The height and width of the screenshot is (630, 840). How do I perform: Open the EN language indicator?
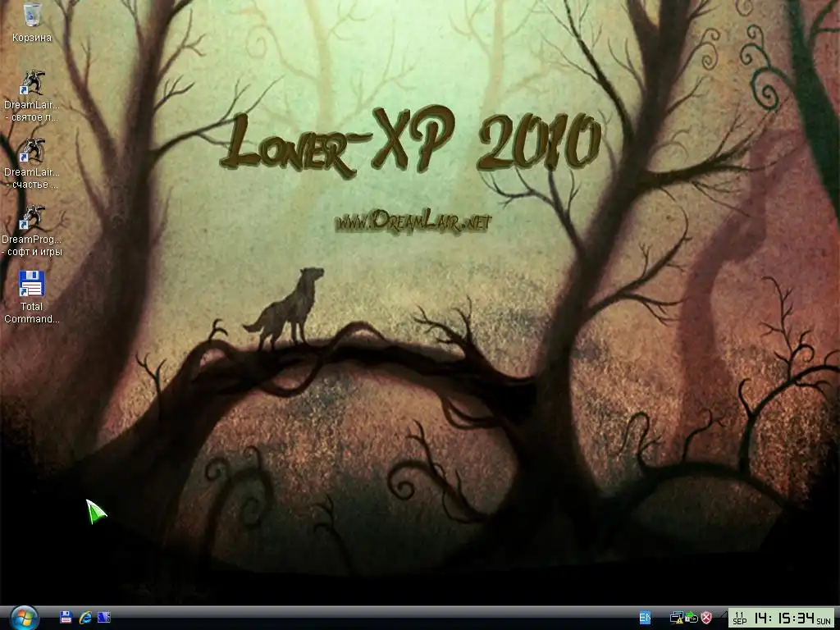(645, 618)
